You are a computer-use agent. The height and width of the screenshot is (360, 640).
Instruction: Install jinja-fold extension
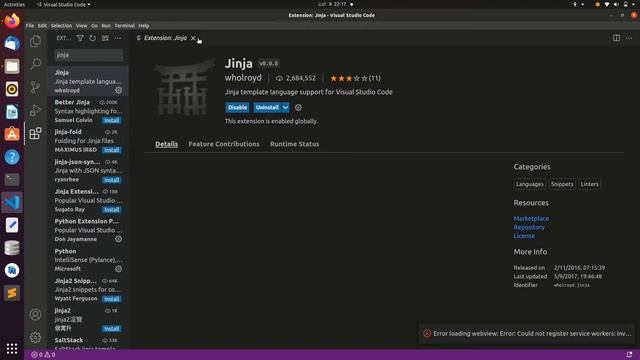pyautogui.click(x=111, y=150)
